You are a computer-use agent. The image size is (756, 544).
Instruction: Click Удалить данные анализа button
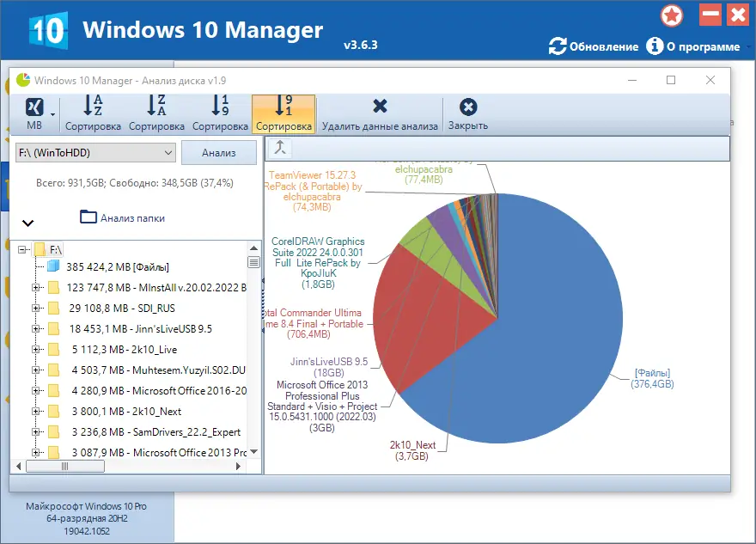(x=380, y=113)
